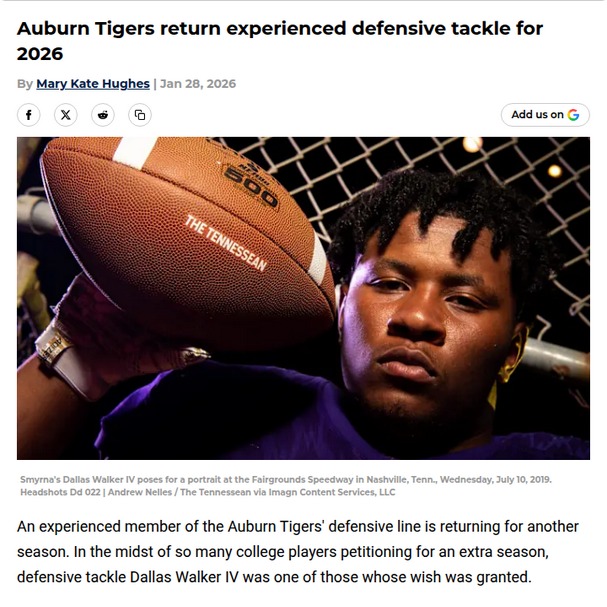Share the article on X
Screen dimensions: 607x607
pyautogui.click(x=66, y=115)
